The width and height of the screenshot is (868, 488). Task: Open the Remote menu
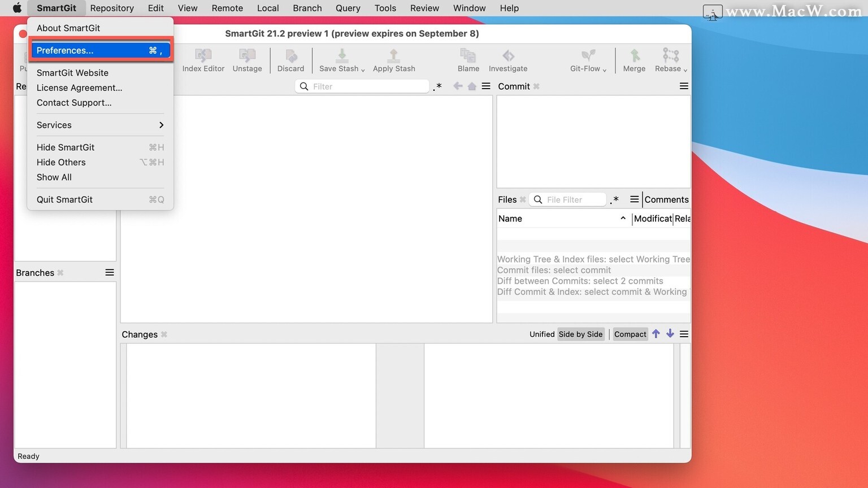coord(227,8)
